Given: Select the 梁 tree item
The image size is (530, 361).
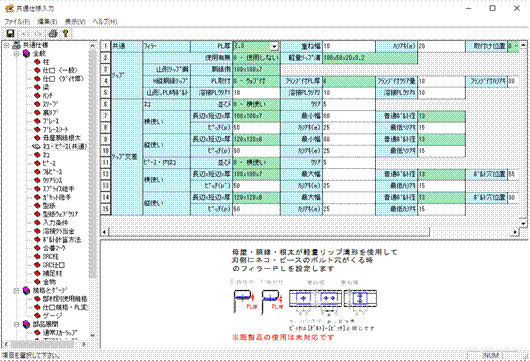Looking at the screenshot, I should pos(46,87).
